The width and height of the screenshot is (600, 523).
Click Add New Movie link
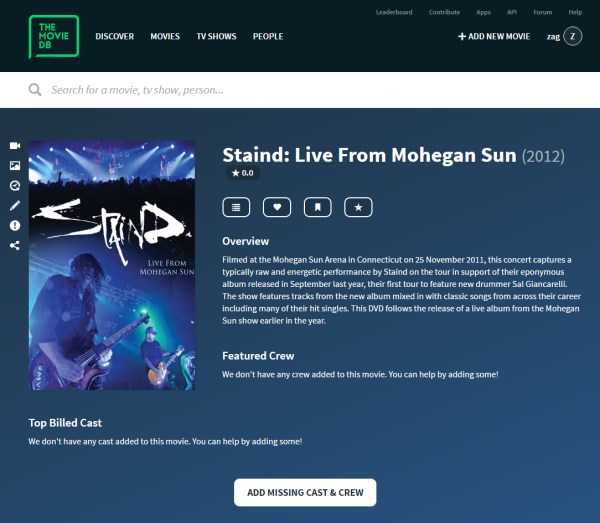494,36
